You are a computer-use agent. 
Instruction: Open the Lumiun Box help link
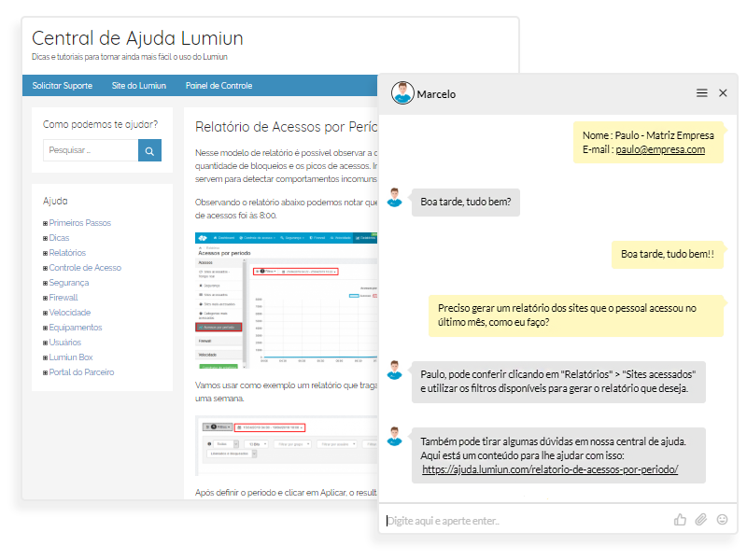(71, 357)
